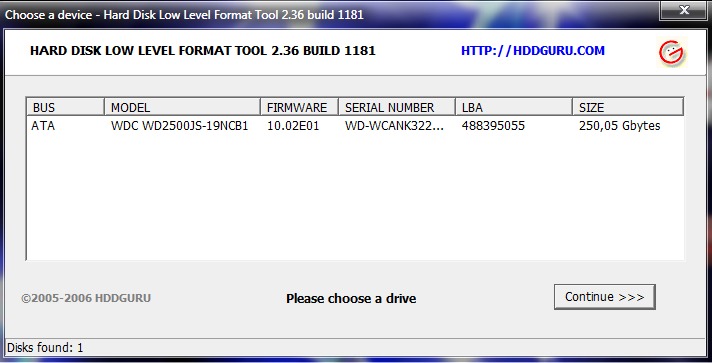Click the SERIAL NUMBER column header
The width and height of the screenshot is (712, 363).
click(x=397, y=107)
